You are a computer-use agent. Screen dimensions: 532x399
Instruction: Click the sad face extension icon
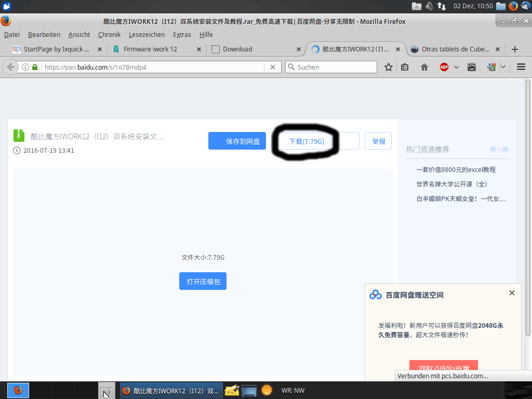tap(472, 67)
